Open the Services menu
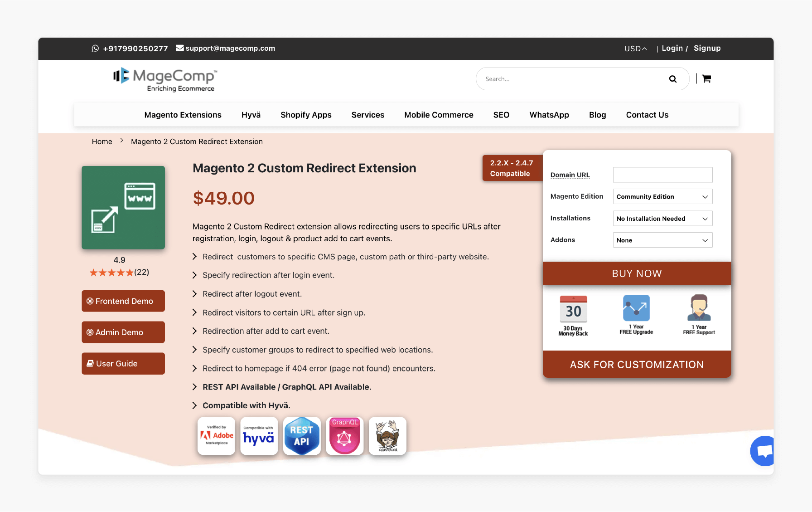Screen dimensions: 812x512 click(368, 115)
